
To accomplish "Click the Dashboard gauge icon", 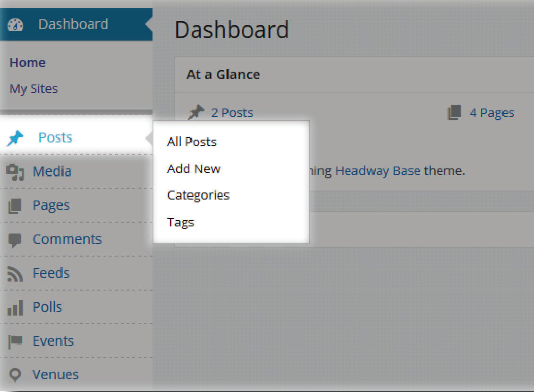I will (16, 25).
